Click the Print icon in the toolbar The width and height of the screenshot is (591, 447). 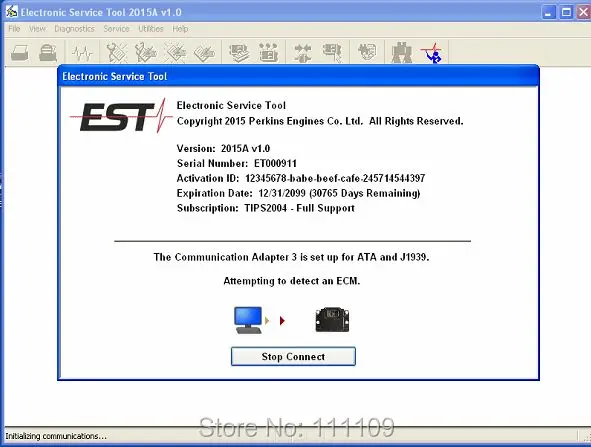(x=20, y=52)
